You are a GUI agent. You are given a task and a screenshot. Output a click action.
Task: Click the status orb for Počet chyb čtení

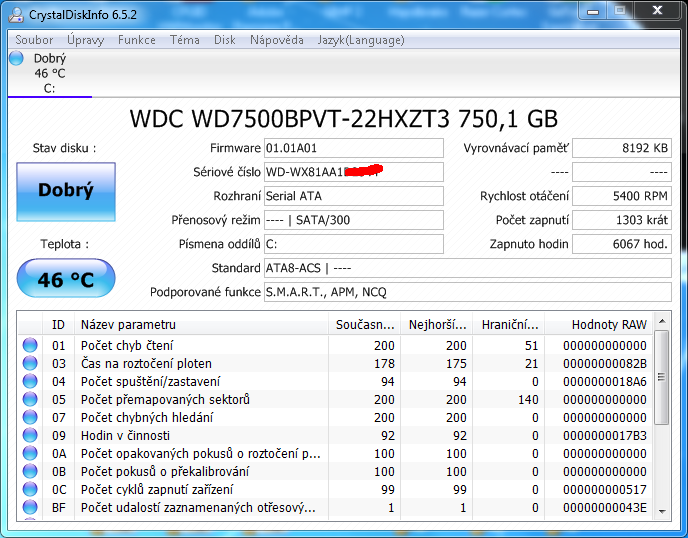click(30, 345)
